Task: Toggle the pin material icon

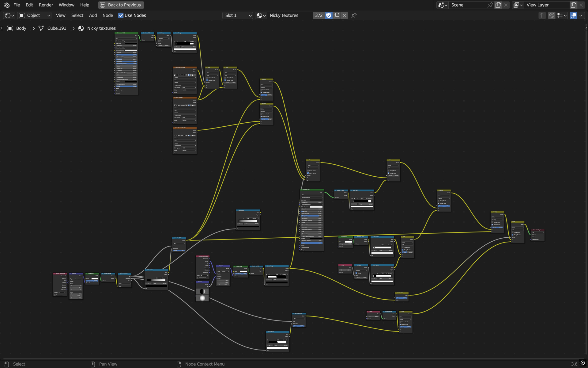Action: pyautogui.click(x=354, y=15)
